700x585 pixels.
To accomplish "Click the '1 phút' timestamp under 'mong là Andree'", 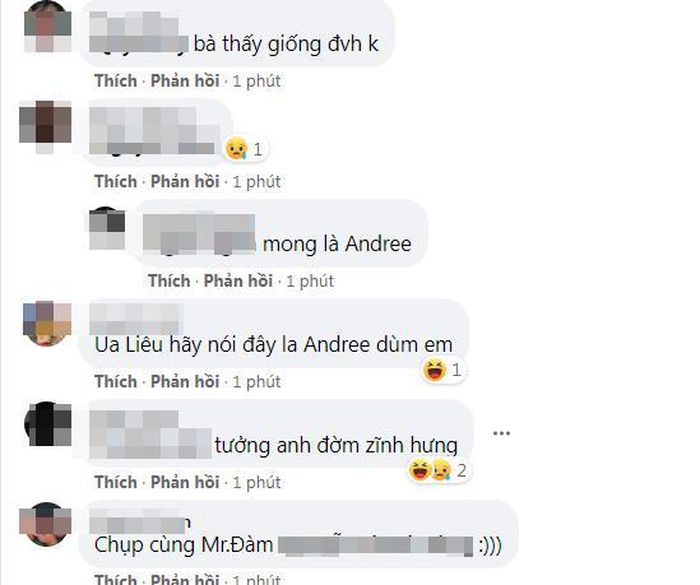I will click(310, 281).
